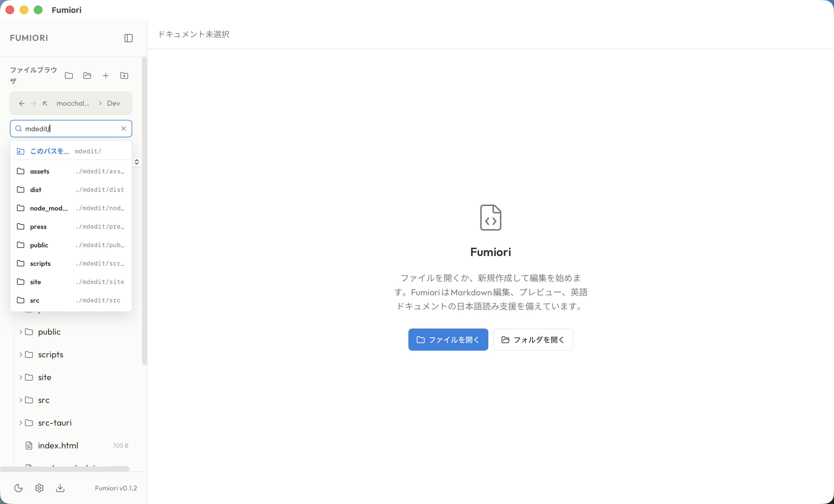Select the 'このパスを...' mdedit/ suggestion

[71, 151]
